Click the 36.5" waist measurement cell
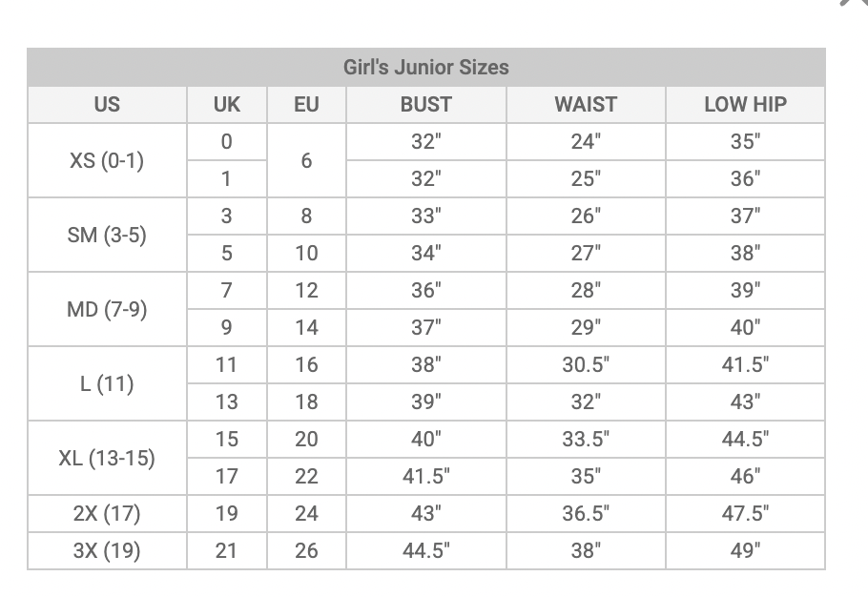 pyautogui.click(x=586, y=514)
